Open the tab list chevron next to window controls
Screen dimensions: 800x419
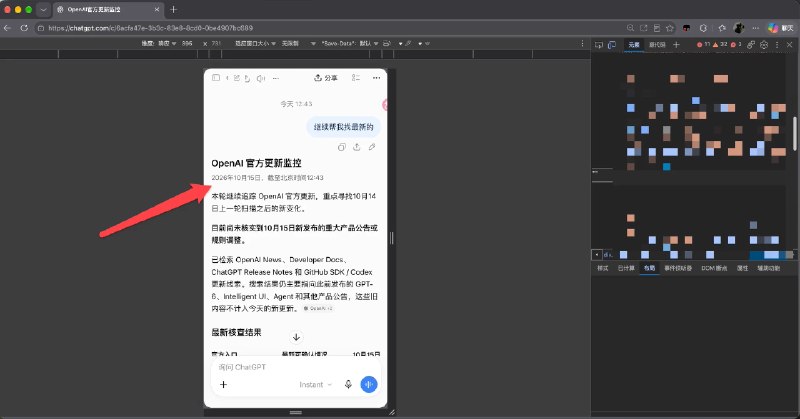tap(44, 9)
